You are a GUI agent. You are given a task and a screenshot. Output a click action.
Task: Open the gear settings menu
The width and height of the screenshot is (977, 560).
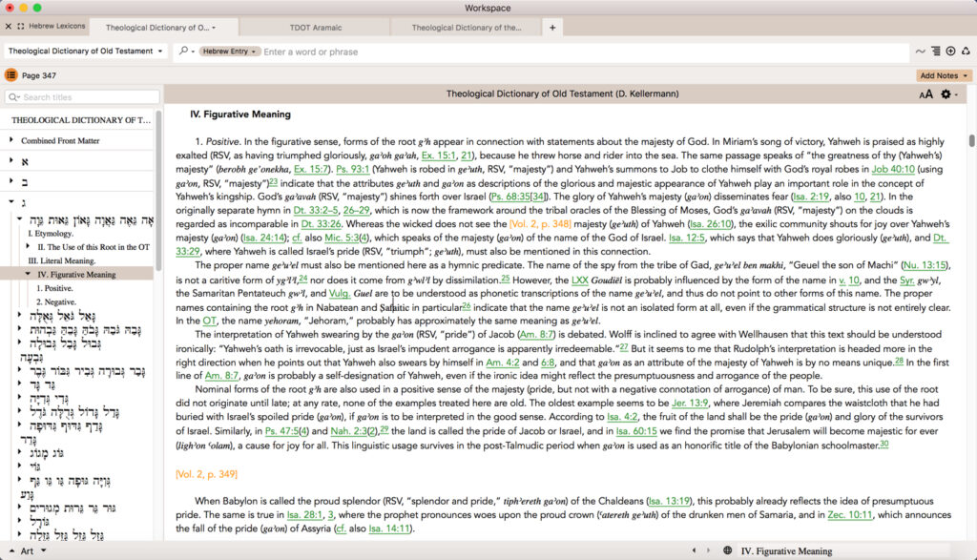pos(946,94)
